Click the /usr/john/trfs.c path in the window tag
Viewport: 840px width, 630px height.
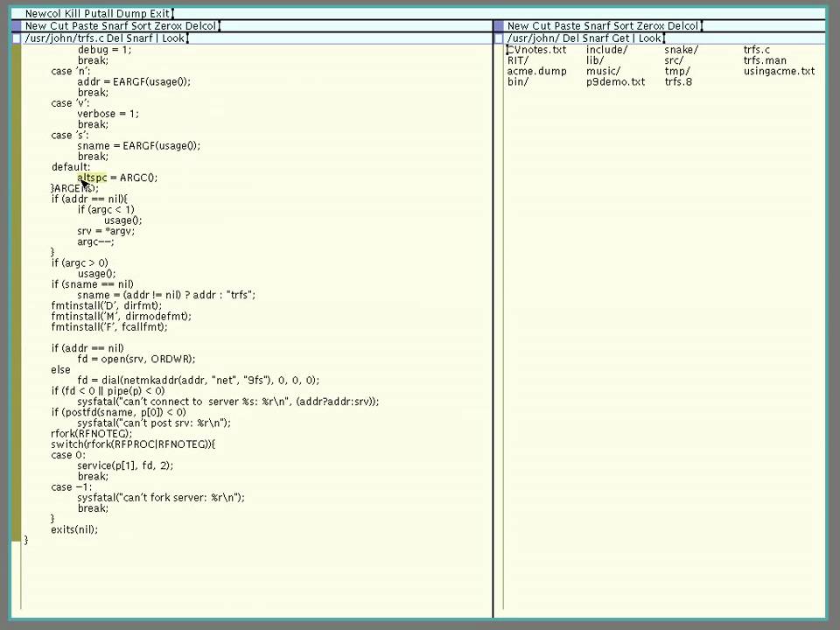click(x=64, y=38)
